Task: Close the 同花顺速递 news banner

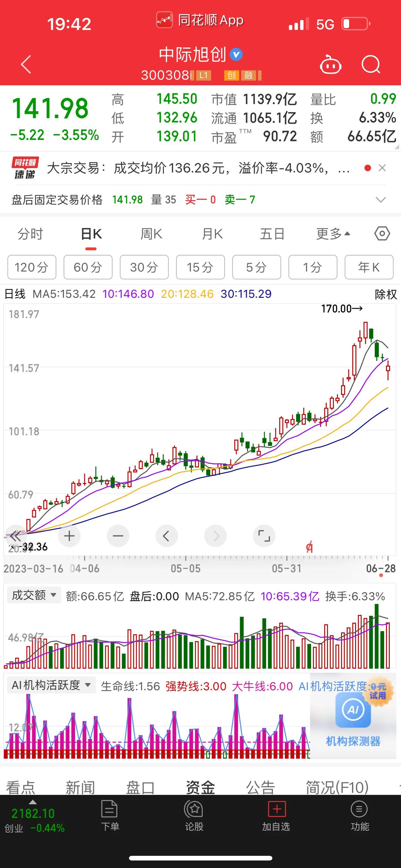Action: click(382, 168)
